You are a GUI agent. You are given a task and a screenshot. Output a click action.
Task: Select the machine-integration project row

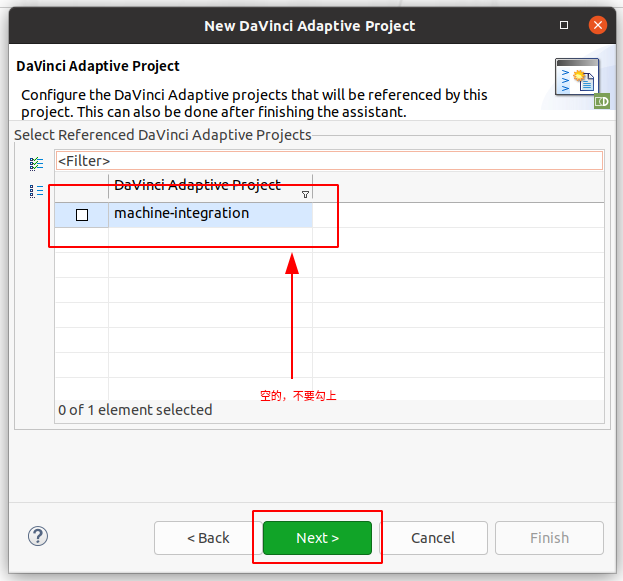184,215
